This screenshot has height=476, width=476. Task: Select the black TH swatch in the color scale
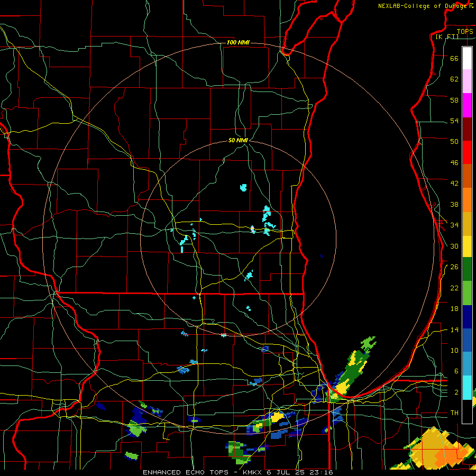(x=467, y=411)
